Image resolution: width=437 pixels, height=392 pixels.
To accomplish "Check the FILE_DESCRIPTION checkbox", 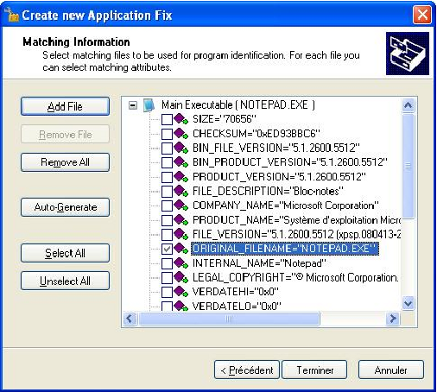I will tap(167, 191).
